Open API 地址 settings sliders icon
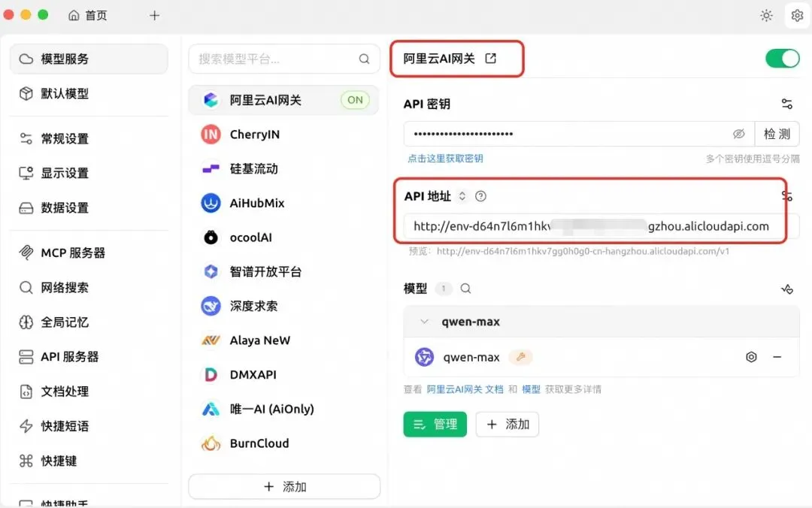This screenshot has width=812, height=508. tap(787, 196)
